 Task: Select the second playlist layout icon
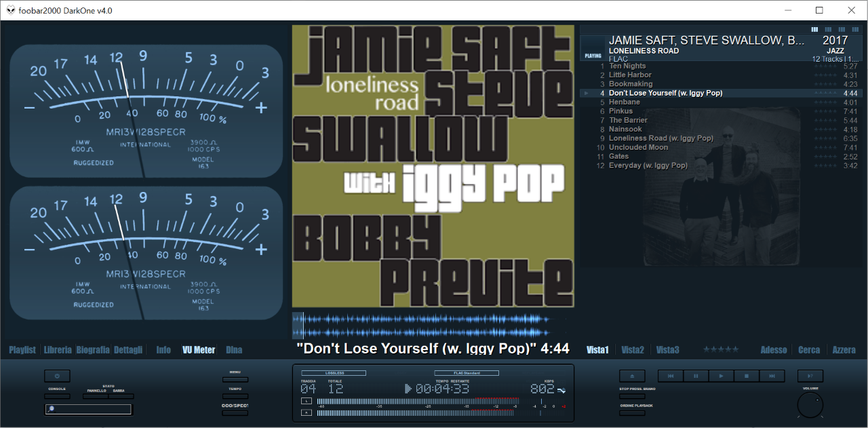(828, 29)
